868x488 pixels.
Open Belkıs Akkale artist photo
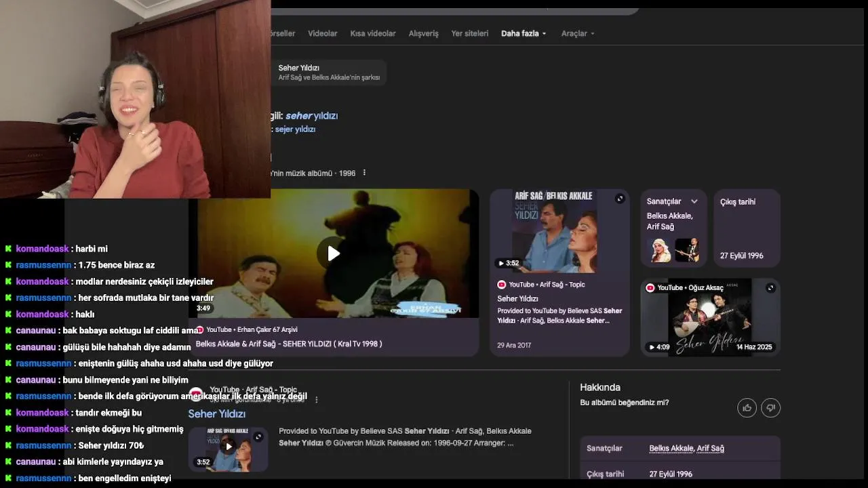660,250
